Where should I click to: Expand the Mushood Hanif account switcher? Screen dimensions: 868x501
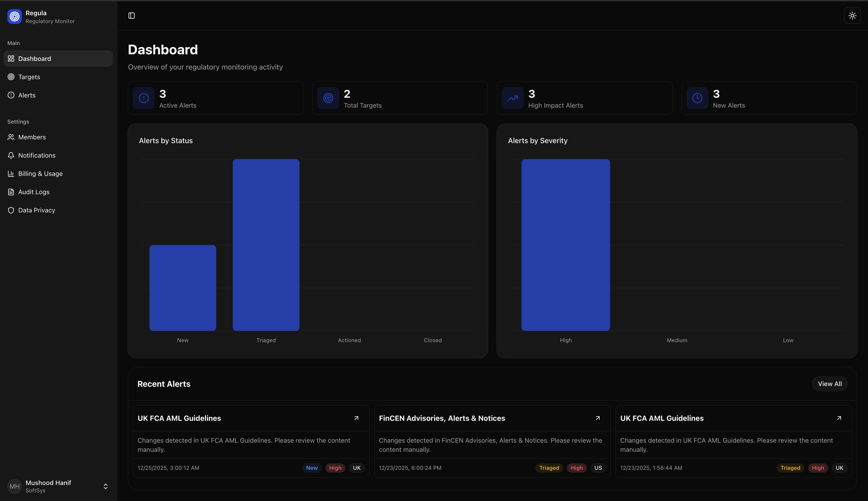(105, 486)
